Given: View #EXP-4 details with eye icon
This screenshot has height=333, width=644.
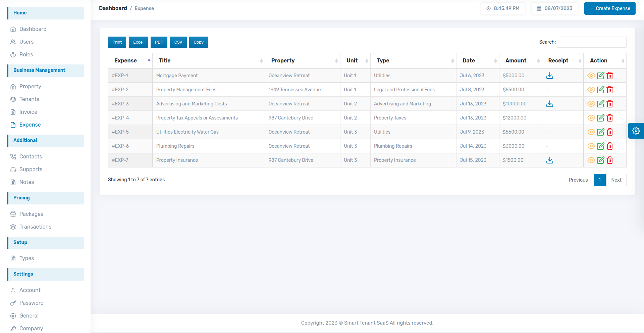Looking at the screenshot, I should pyautogui.click(x=591, y=118).
